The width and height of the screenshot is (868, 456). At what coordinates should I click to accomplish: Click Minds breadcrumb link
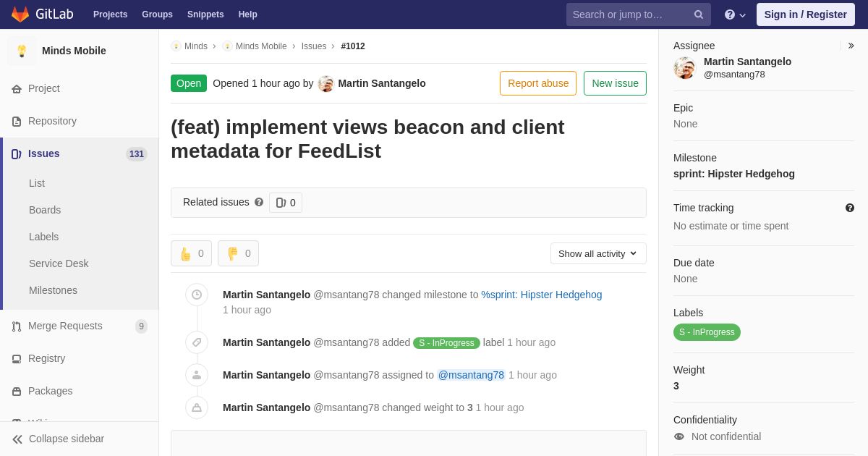pyautogui.click(x=196, y=46)
